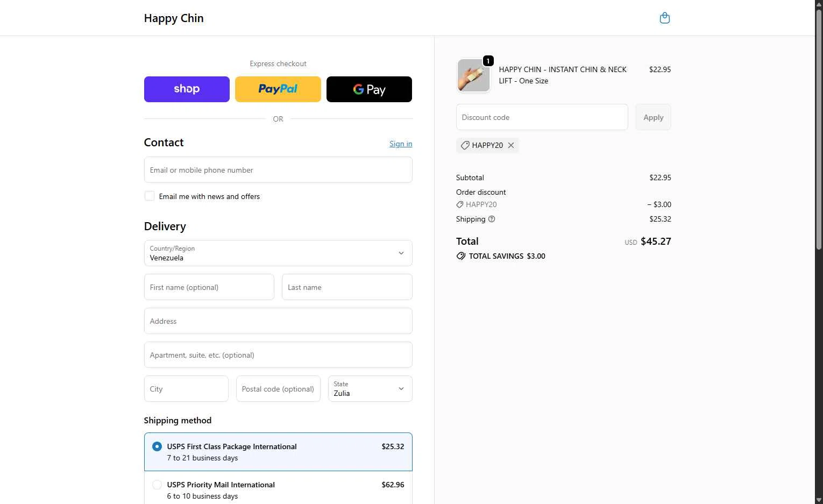The height and width of the screenshot is (504, 823).
Task: Select USPS Priority Mail International option
Action: pos(278,488)
